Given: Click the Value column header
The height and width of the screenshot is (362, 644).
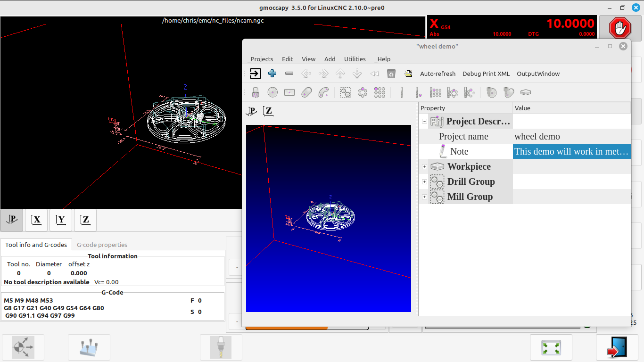Looking at the screenshot, I should coord(572,108).
